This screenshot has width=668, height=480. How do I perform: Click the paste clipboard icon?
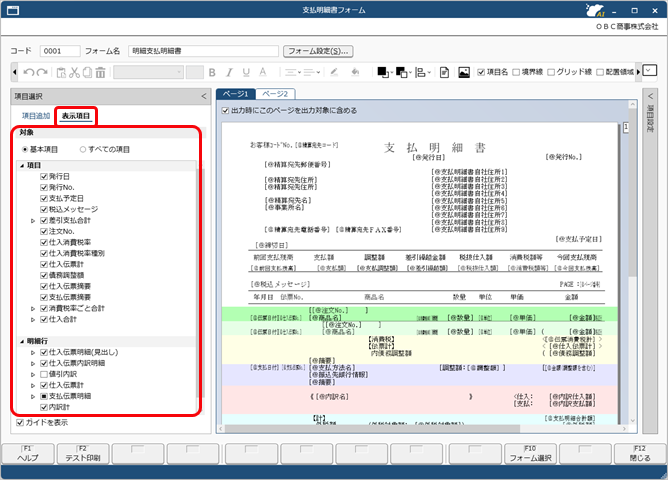61,72
